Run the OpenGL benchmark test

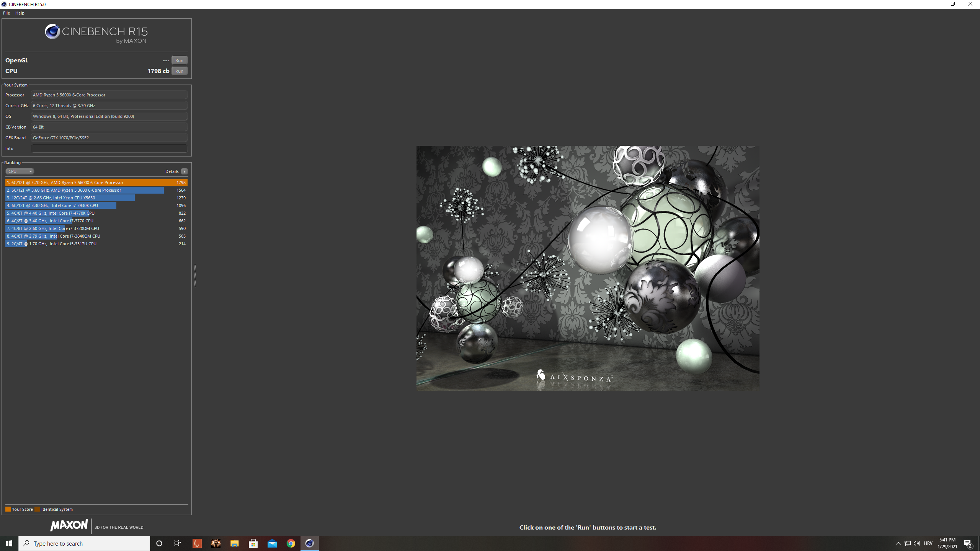pos(179,60)
